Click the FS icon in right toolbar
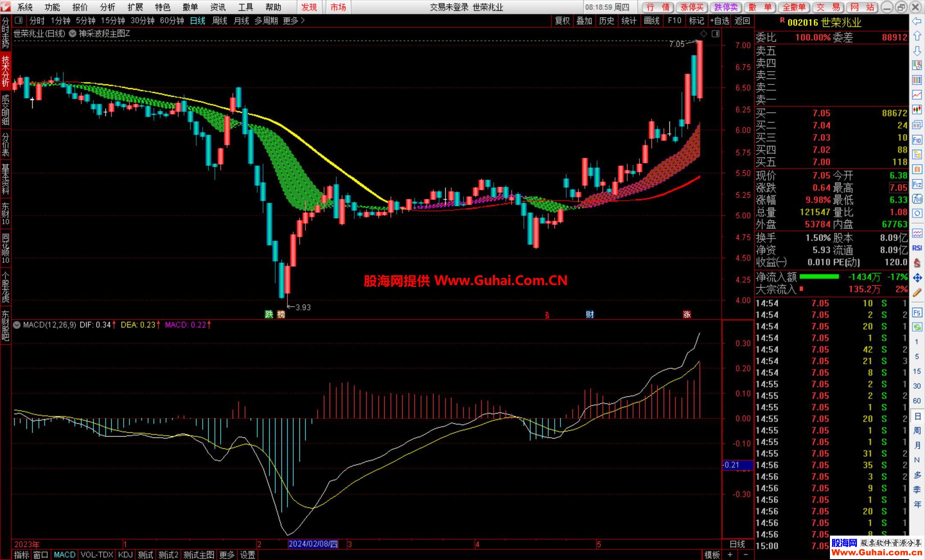Screen dimensions: 925x560 (x=917, y=313)
